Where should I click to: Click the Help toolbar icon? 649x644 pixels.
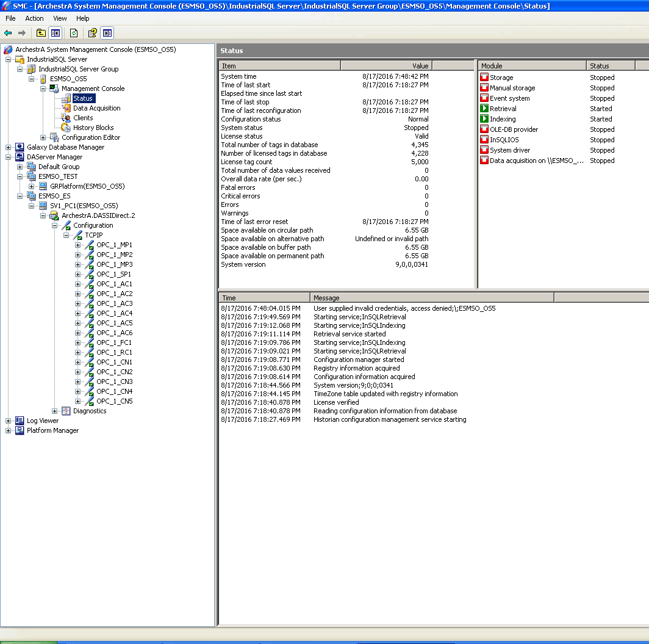(x=92, y=33)
